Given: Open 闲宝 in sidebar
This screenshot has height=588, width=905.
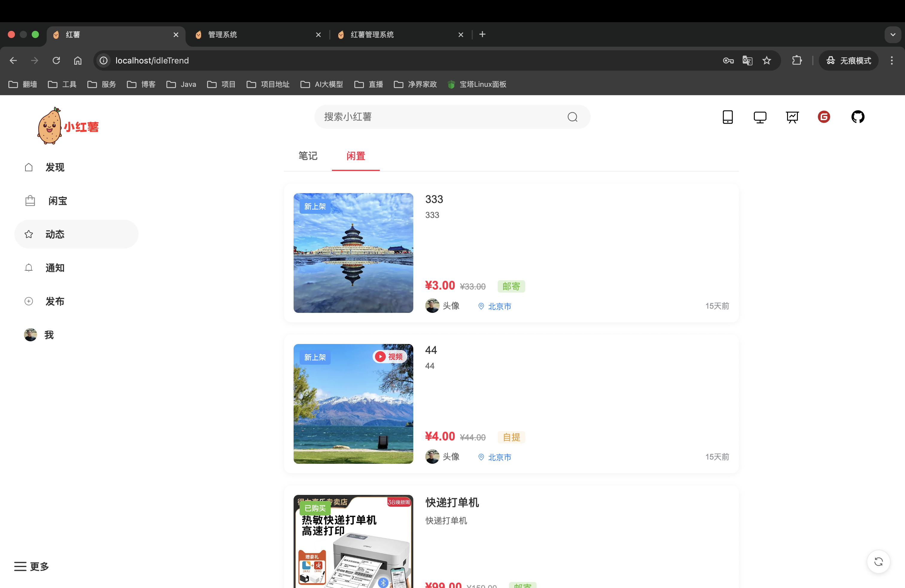Looking at the screenshot, I should 57,201.
